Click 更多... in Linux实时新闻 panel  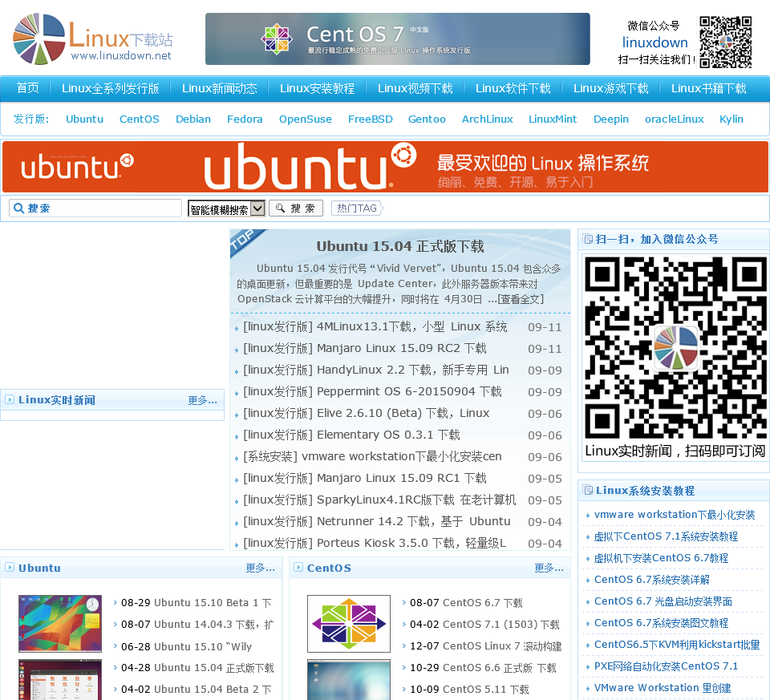[x=202, y=400]
